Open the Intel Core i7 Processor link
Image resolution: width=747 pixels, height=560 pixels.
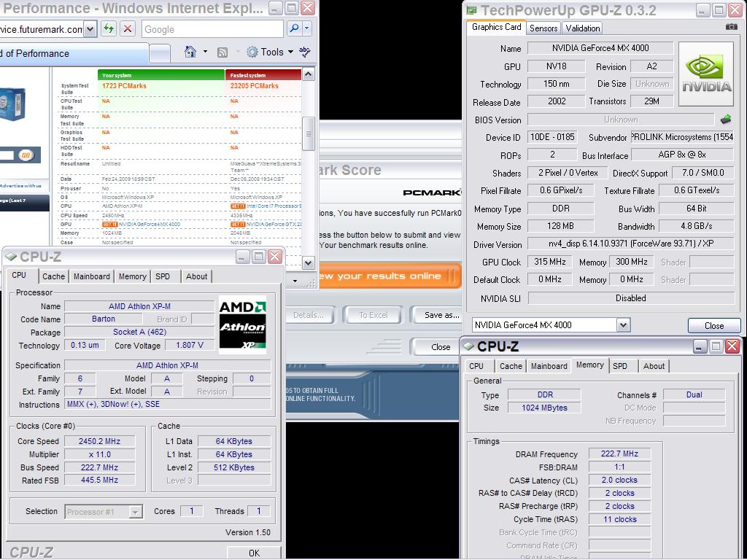click(x=274, y=206)
